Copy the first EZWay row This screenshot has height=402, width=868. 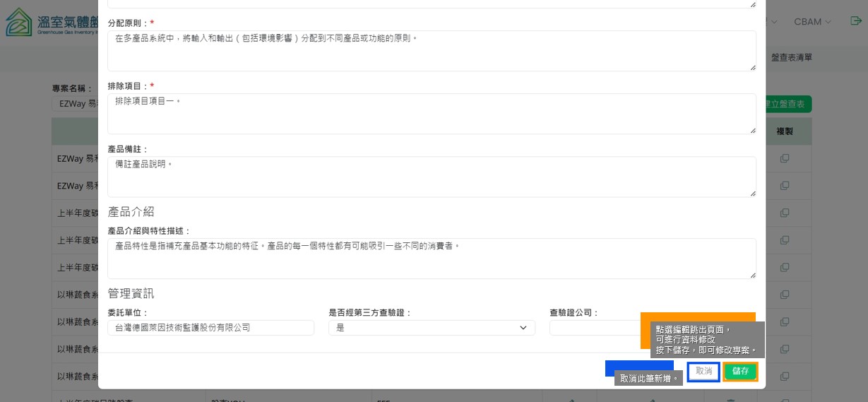coord(784,159)
